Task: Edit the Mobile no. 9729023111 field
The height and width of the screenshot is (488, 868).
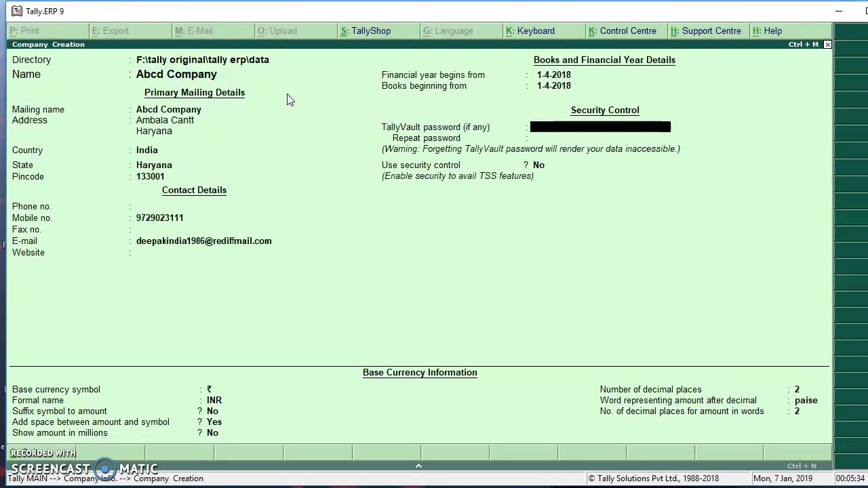Action: [160, 218]
